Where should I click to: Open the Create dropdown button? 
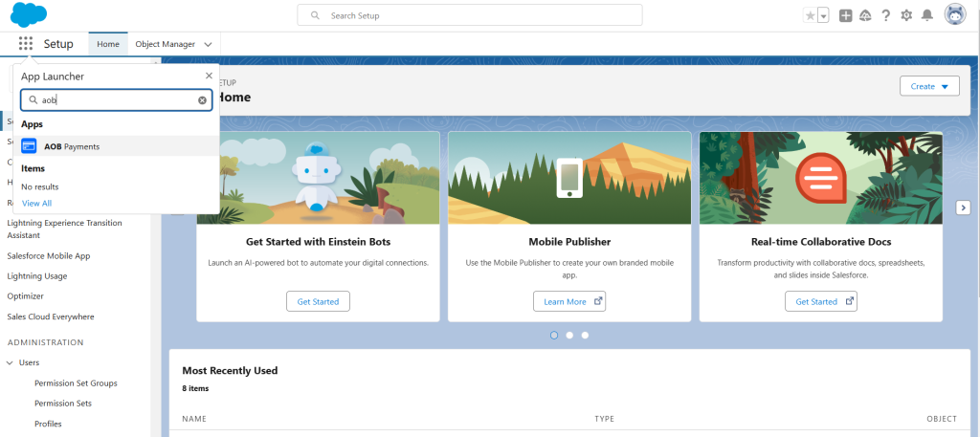pyautogui.click(x=929, y=86)
